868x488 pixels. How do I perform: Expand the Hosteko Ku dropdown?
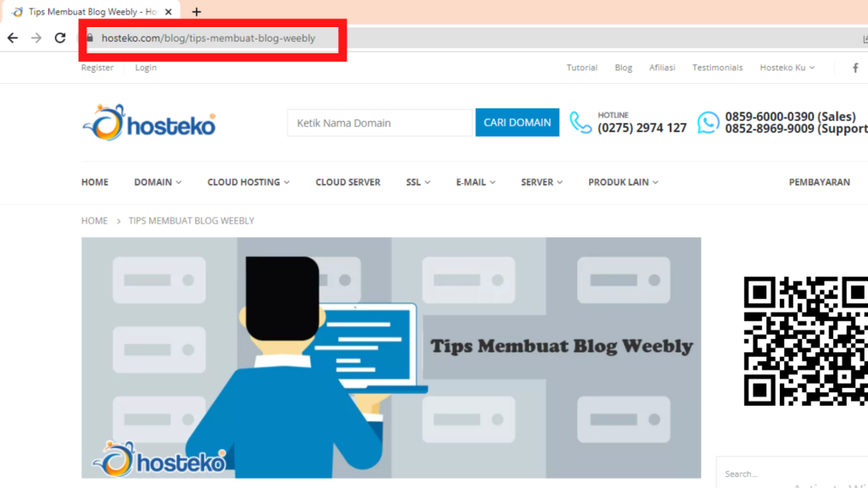tap(787, 68)
